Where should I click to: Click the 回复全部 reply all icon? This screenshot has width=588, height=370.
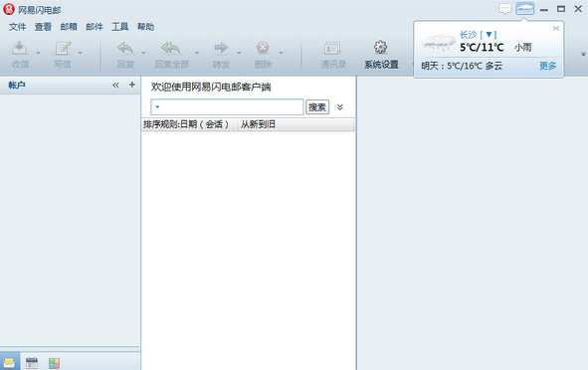[170, 49]
